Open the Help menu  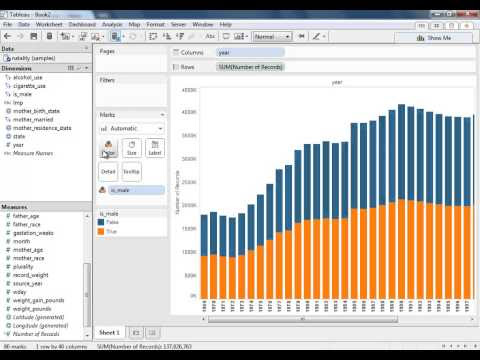225,24
